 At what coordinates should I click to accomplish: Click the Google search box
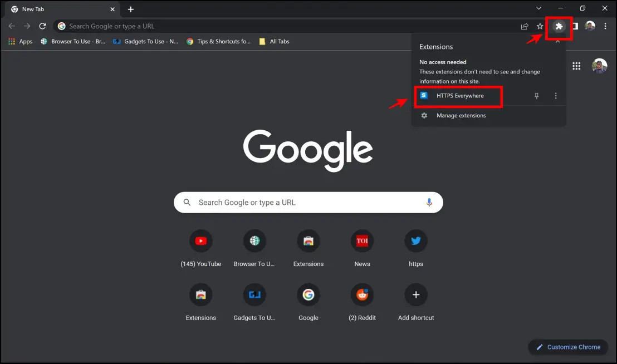pyautogui.click(x=308, y=203)
